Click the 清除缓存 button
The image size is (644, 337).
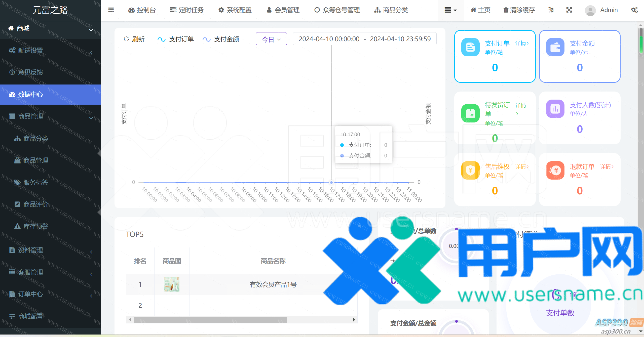(x=519, y=10)
